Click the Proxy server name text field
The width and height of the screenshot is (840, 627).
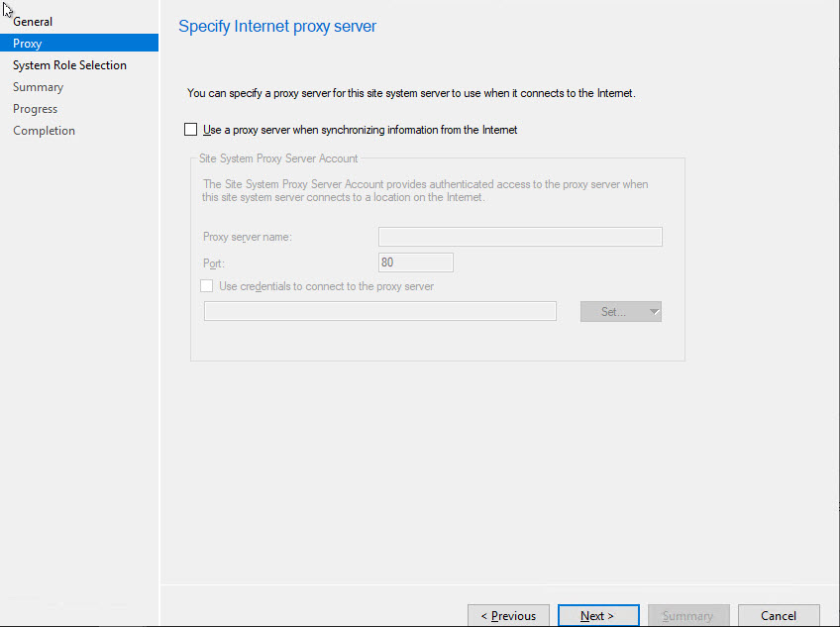(x=519, y=237)
